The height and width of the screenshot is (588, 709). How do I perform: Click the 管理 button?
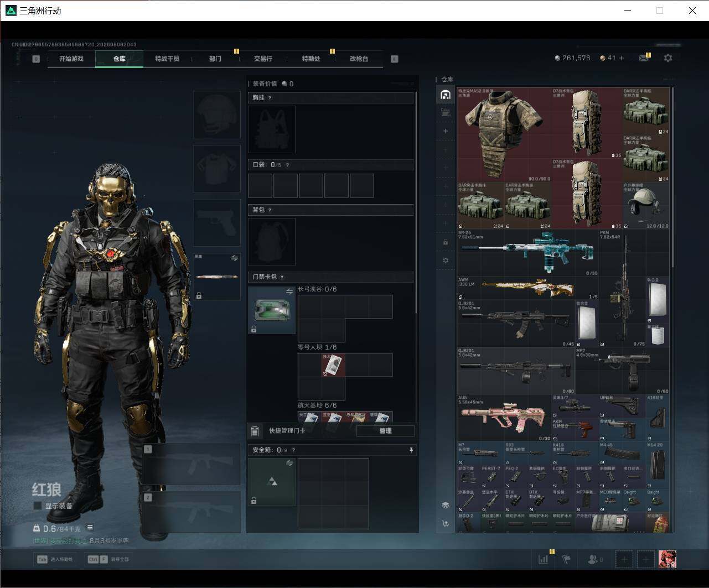[x=385, y=431]
